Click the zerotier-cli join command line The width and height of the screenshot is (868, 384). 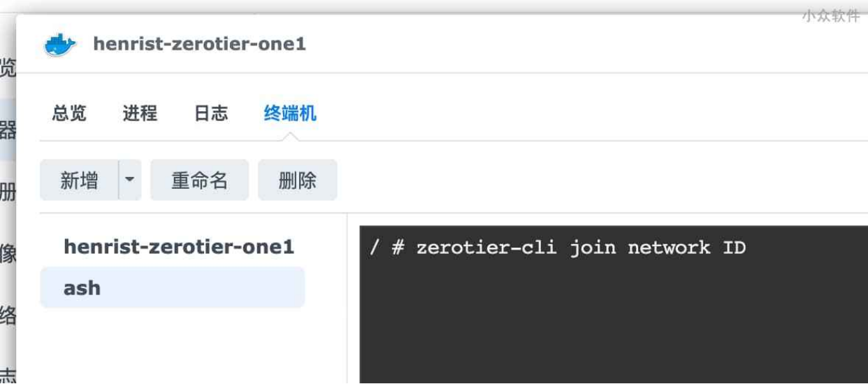point(558,248)
